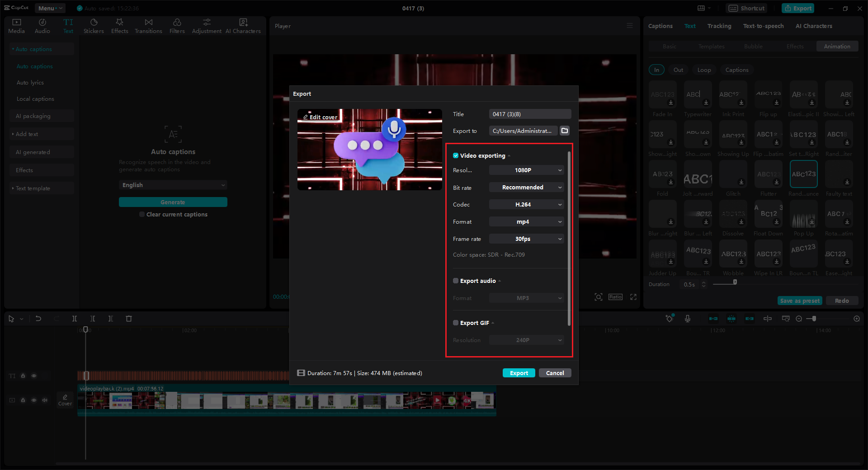Click the record voiceover microphone icon

(687, 319)
